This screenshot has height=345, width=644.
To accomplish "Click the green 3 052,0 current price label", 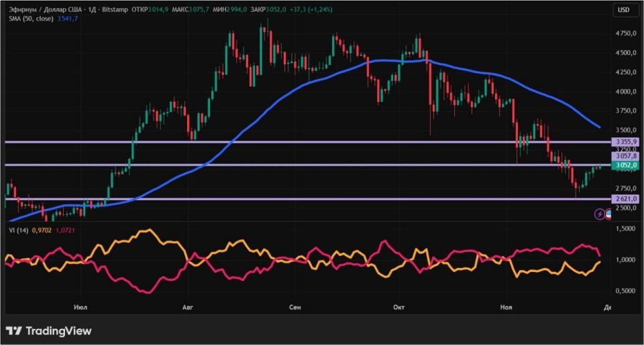I will pos(624,165).
